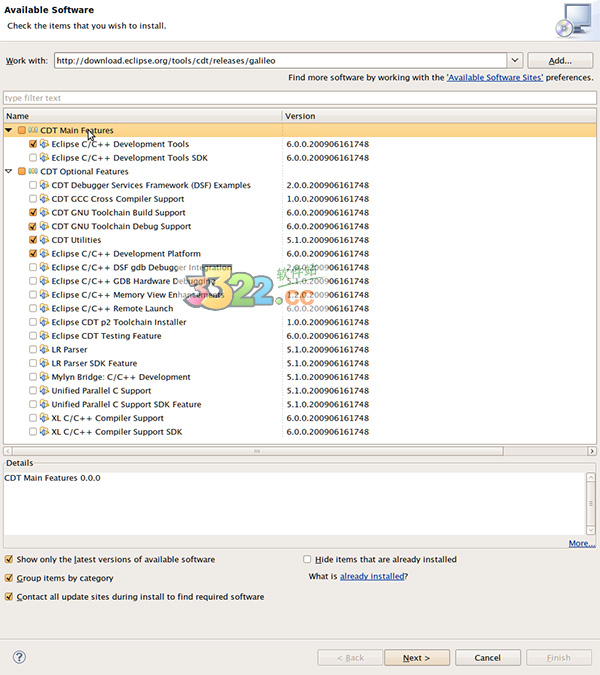Click the feature icon beside Mylyn Bridge: C/C++ Development
Viewport: 600px width, 675px height.
(x=44, y=377)
